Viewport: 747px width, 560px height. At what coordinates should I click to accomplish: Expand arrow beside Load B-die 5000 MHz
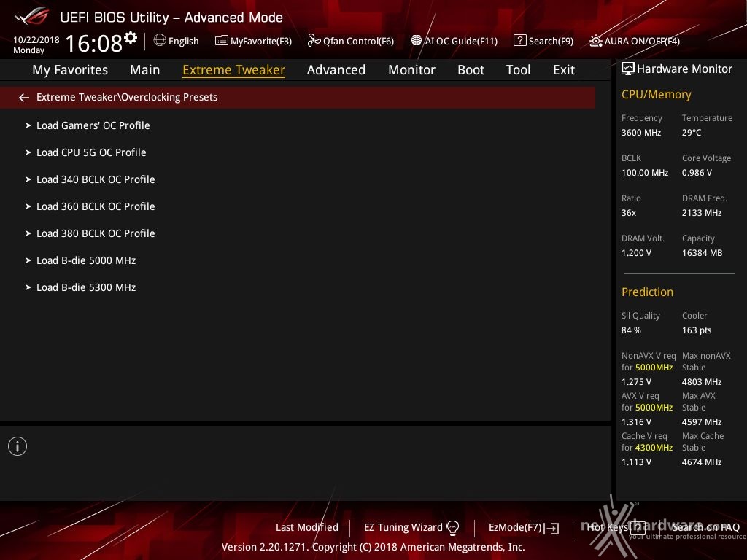pyautogui.click(x=28, y=260)
